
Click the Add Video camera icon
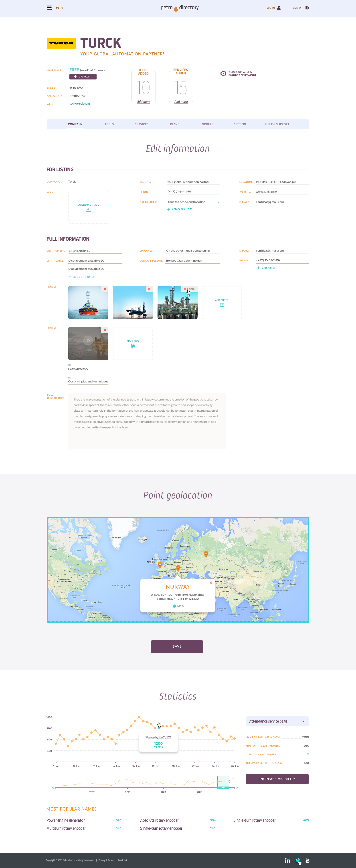tap(133, 346)
